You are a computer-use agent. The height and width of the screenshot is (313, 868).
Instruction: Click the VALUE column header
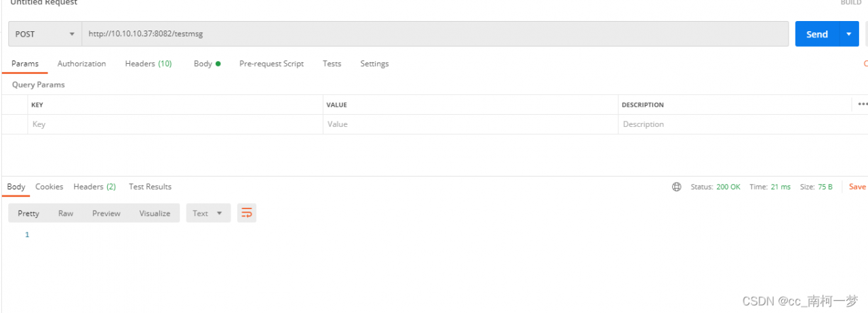337,105
